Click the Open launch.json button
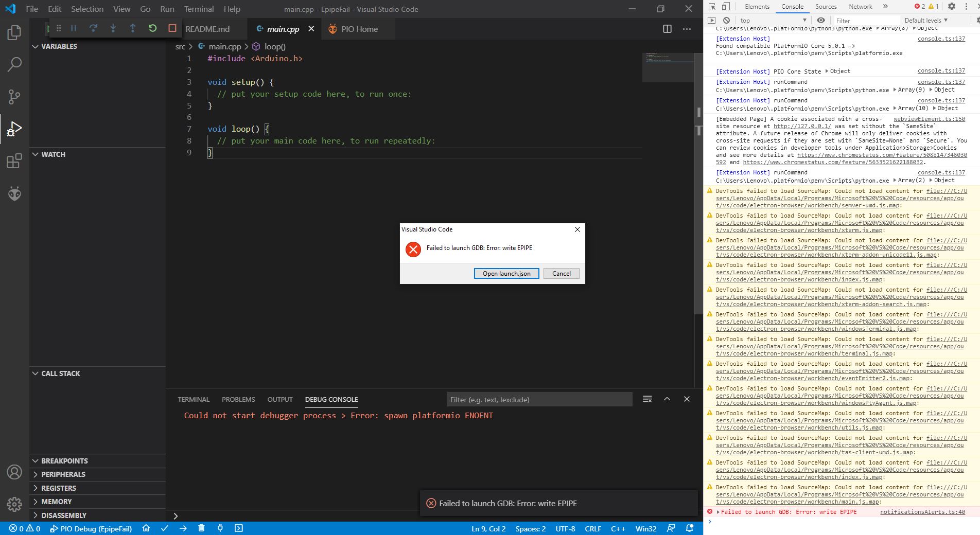This screenshot has width=980, height=535. (506, 274)
